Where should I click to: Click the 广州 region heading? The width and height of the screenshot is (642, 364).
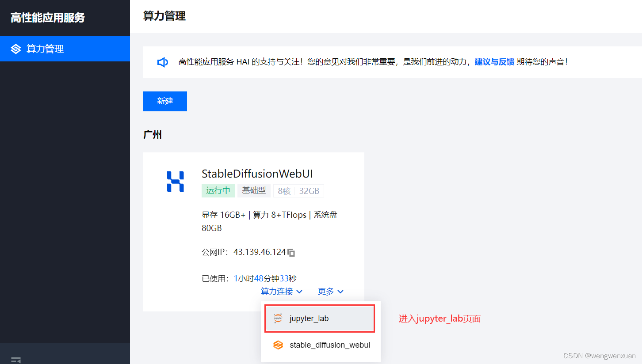pos(153,135)
